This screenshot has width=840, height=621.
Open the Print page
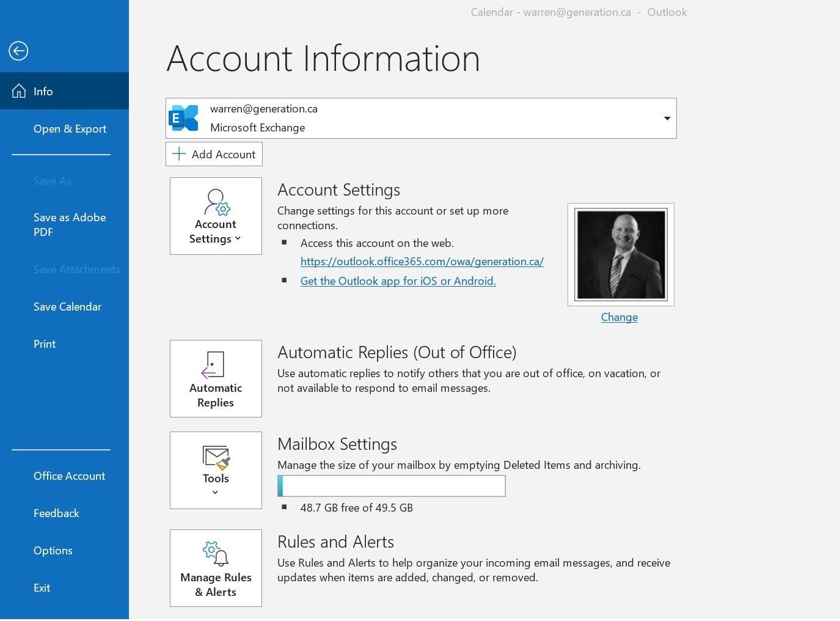[x=45, y=344]
